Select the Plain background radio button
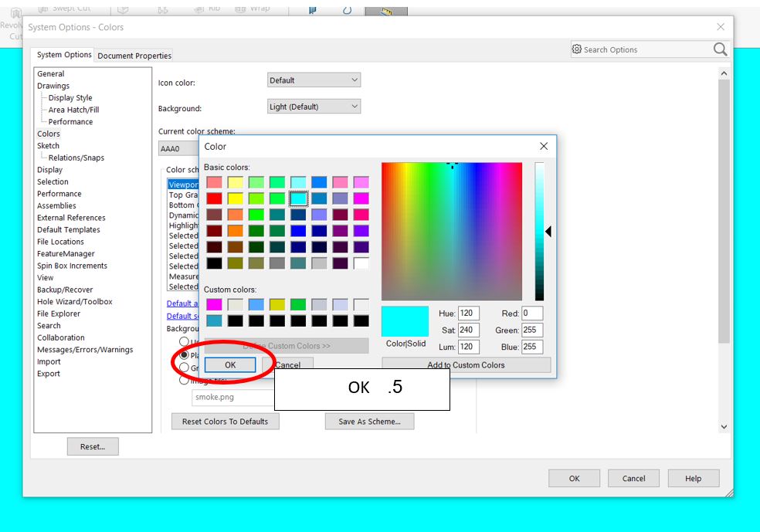The height and width of the screenshot is (532, 760). coord(184,355)
